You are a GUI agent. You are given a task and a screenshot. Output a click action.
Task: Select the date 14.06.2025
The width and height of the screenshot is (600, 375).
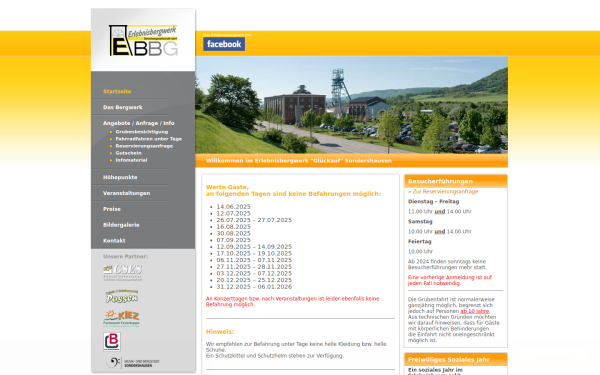[233, 207]
